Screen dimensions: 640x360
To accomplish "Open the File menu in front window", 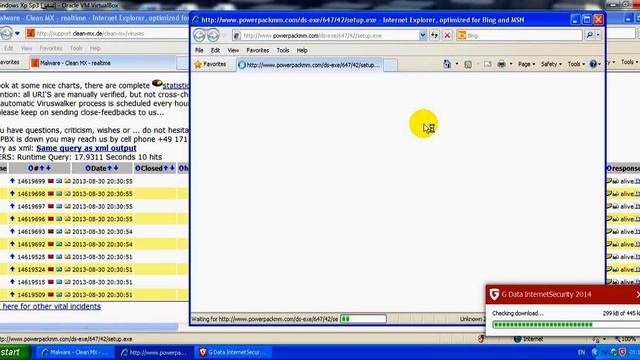I will click(x=199, y=50).
